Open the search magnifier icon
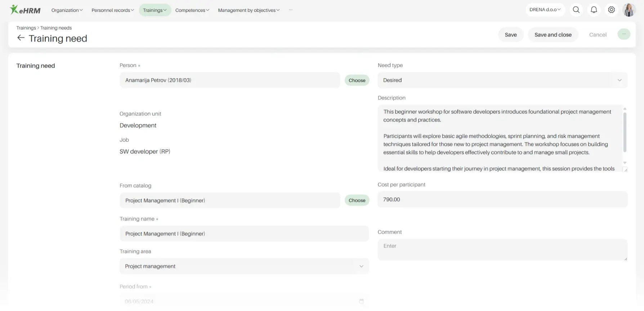644x311 pixels. pos(576,10)
